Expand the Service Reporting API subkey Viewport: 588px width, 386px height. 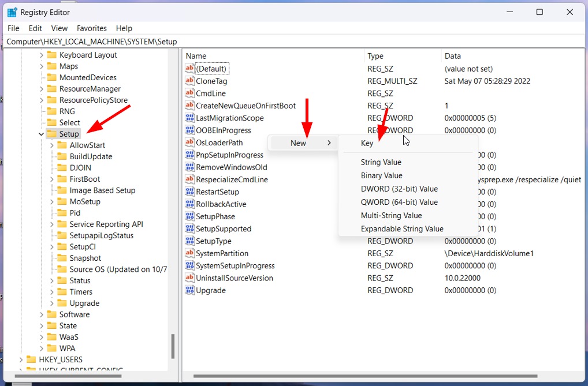[x=52, y=224]
